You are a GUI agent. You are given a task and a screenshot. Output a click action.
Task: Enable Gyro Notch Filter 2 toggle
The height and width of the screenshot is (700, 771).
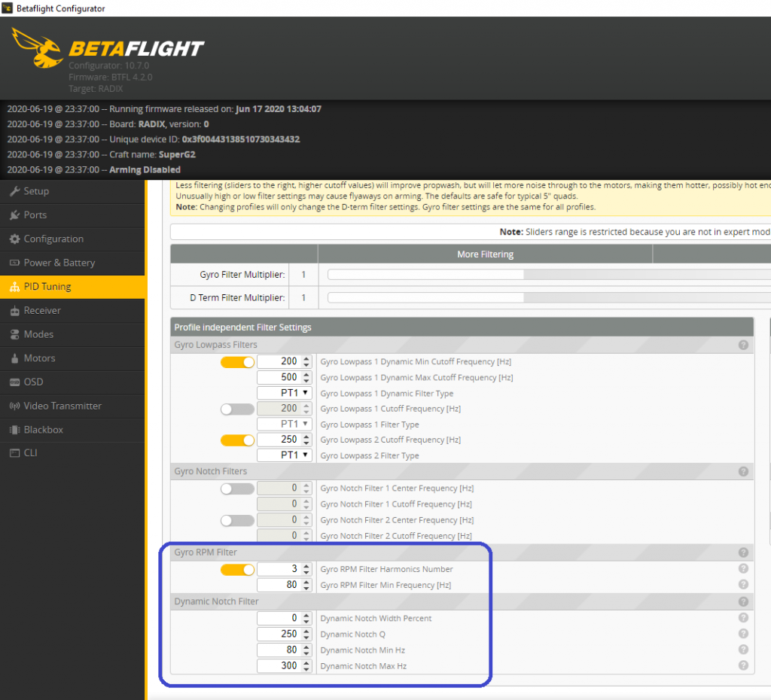tap(237, 520)
